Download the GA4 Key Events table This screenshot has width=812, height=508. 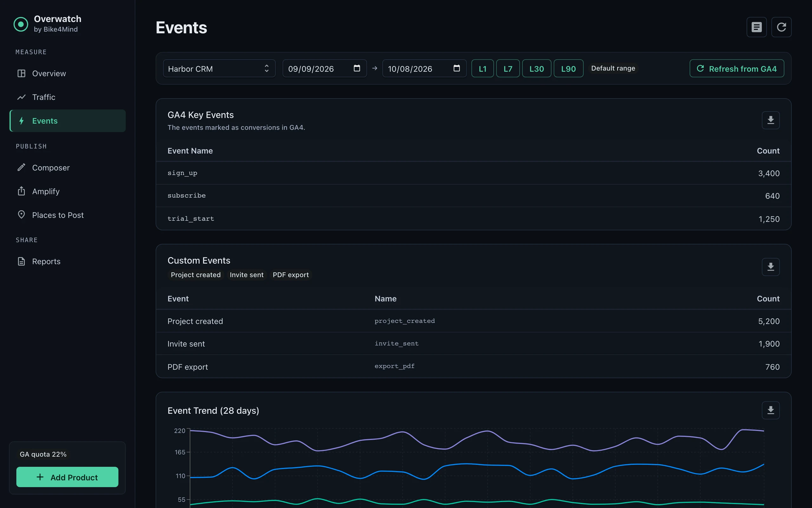point(770,120)
